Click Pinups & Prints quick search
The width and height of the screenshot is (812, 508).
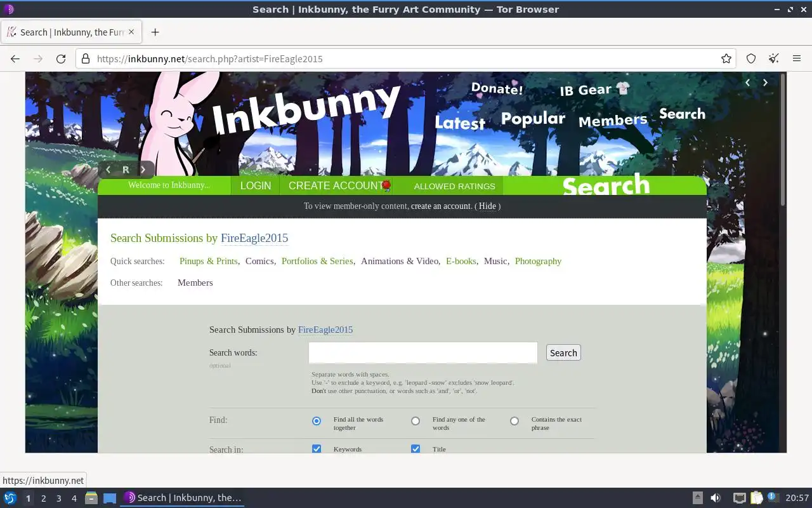208,261
